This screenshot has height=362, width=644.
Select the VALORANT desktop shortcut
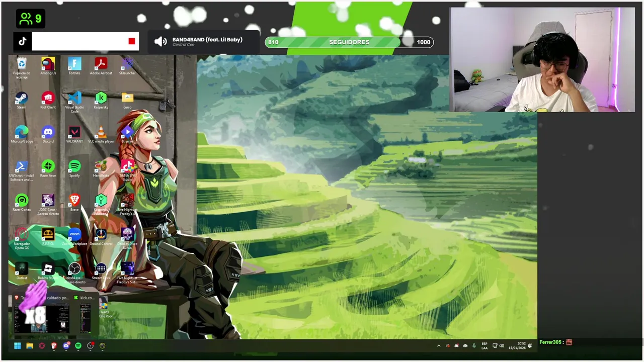(x=74, y=135)
